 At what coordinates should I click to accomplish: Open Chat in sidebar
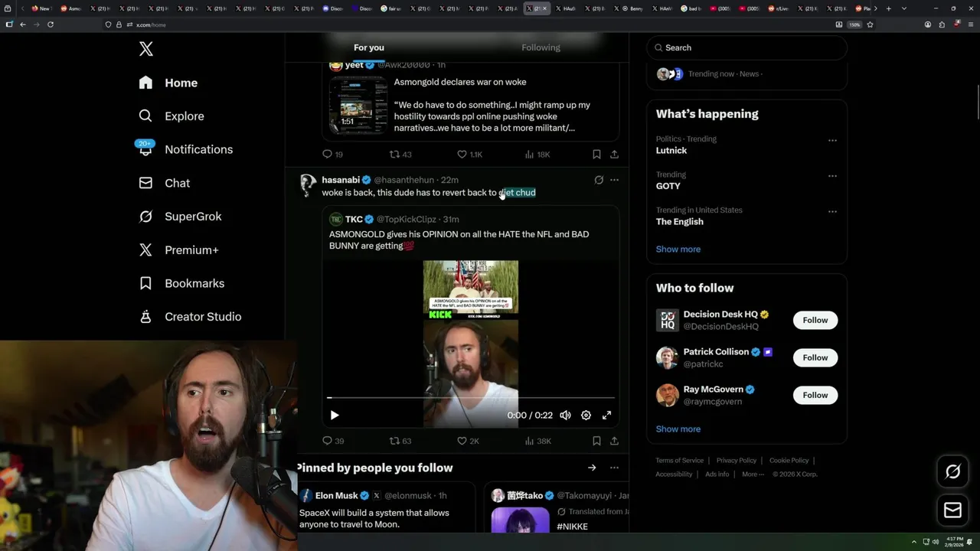coord(164,183)
